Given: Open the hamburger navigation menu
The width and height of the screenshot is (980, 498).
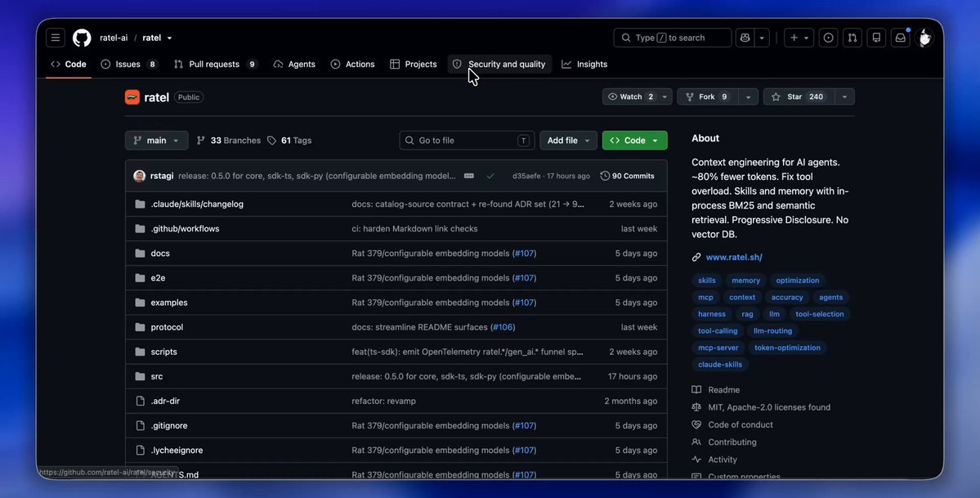Looking at the screenshot, I should 55,38.
